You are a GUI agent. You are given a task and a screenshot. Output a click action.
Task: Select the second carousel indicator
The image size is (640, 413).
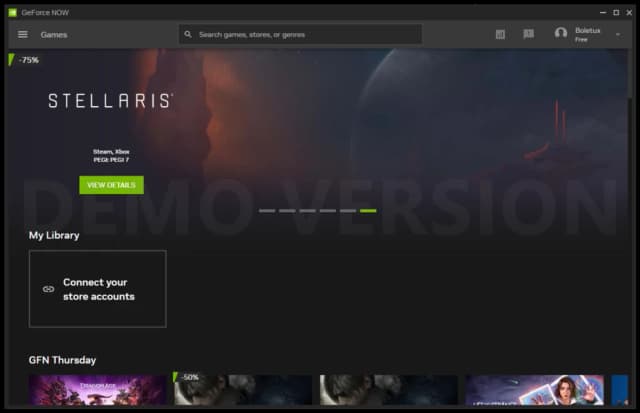point(287,211)
